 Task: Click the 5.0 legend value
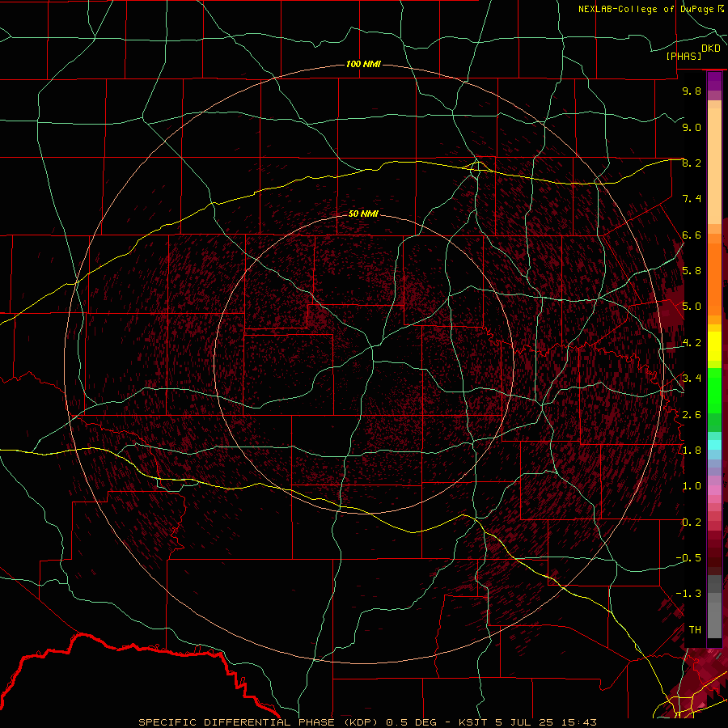[692, 307]
